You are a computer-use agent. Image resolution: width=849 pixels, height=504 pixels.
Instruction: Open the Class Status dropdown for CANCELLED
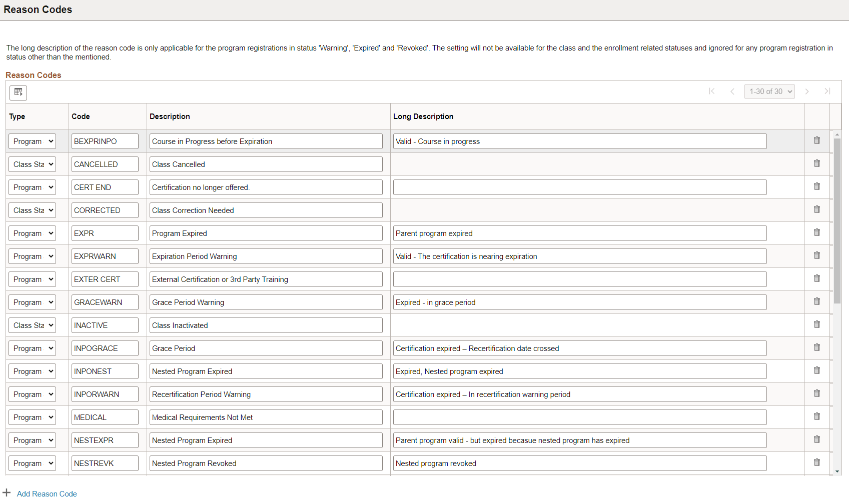coord(32,164)
